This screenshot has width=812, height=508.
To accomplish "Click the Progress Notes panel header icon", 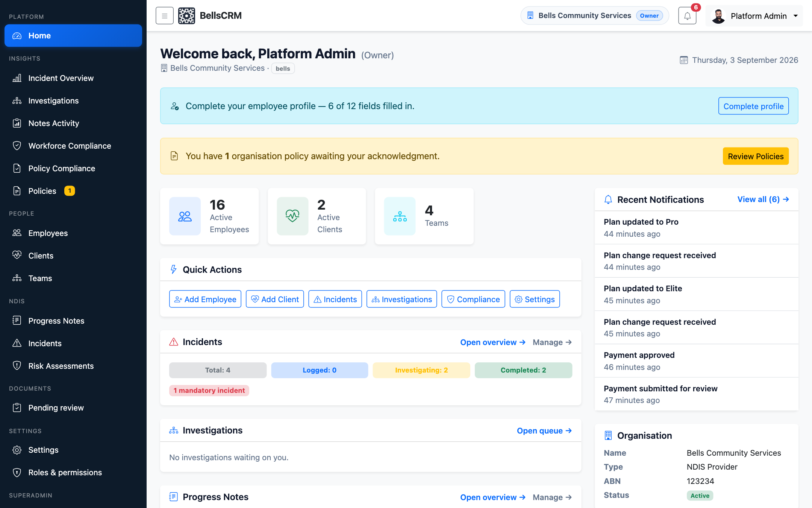I will coord(173,497).
